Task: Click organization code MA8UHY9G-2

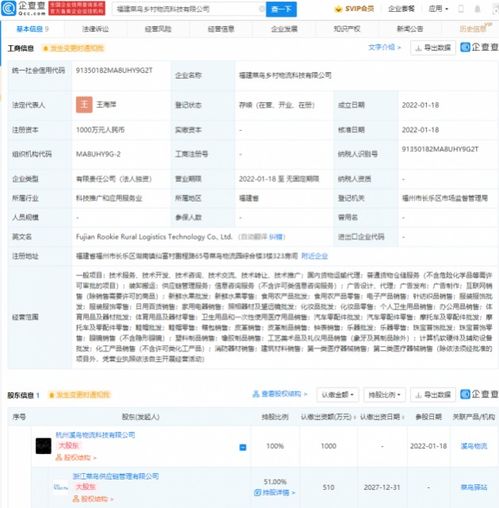Action: (x=98, y=154)
